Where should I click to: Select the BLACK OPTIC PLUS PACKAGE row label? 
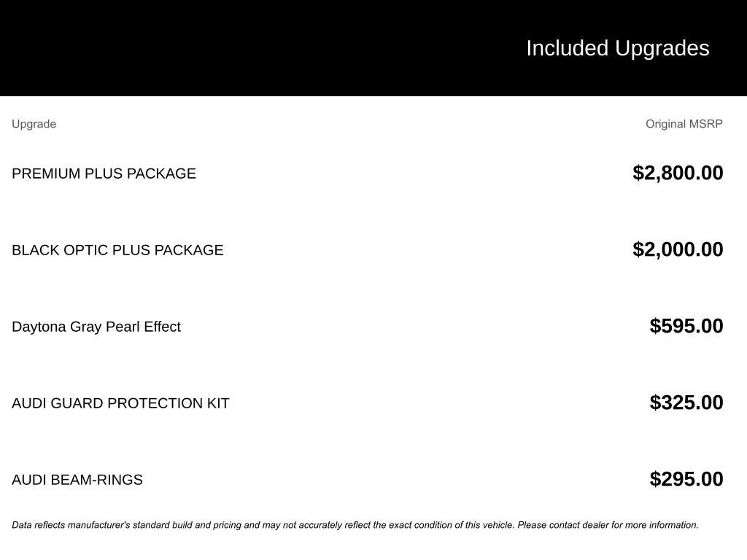coord(117,250)
